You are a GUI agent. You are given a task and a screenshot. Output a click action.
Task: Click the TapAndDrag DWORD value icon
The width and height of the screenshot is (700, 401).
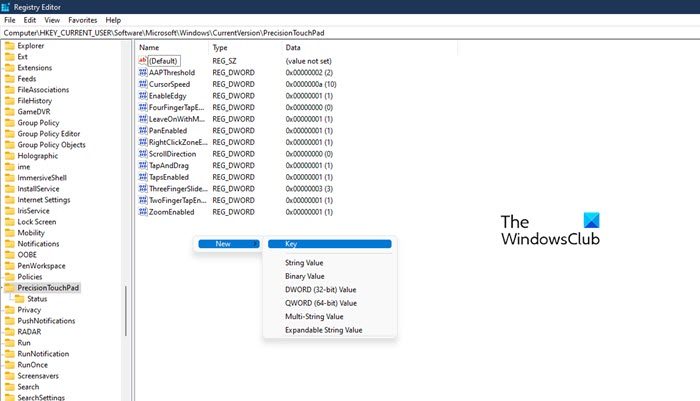tap(143, 165)
